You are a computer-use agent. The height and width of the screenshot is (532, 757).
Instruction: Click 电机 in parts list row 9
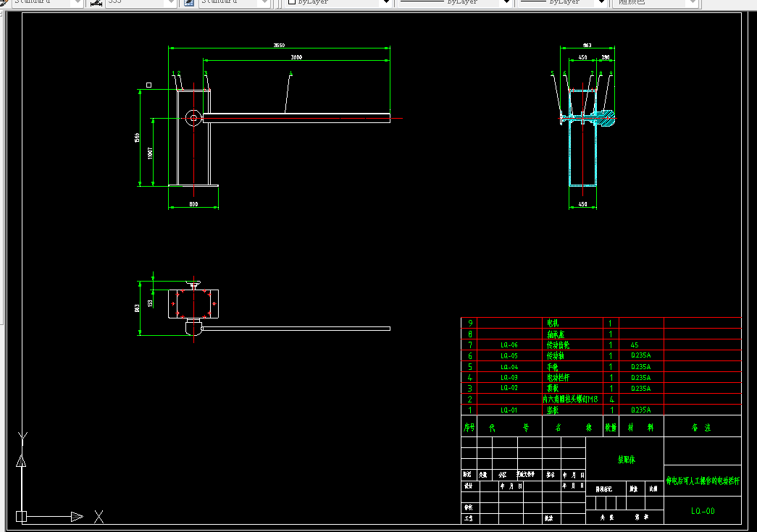click(x=552, y=323)
